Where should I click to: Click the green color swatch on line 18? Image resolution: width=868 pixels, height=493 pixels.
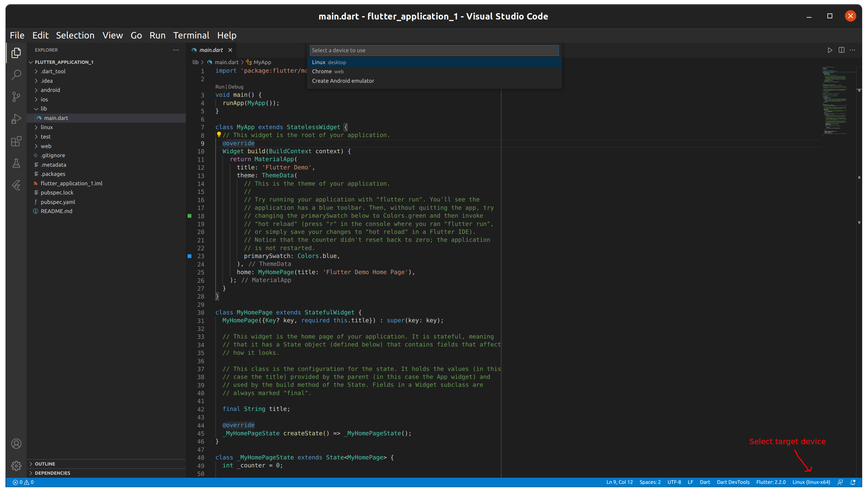[x=189, y=216]
